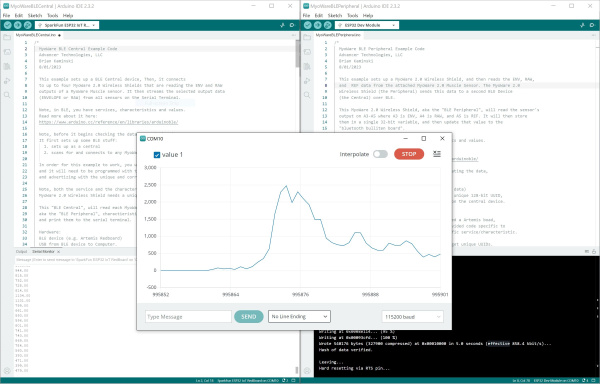600x384 pixels.
Task: Click Upload in the MyoWareBLEPeripheral window
Action: (318, 25)
